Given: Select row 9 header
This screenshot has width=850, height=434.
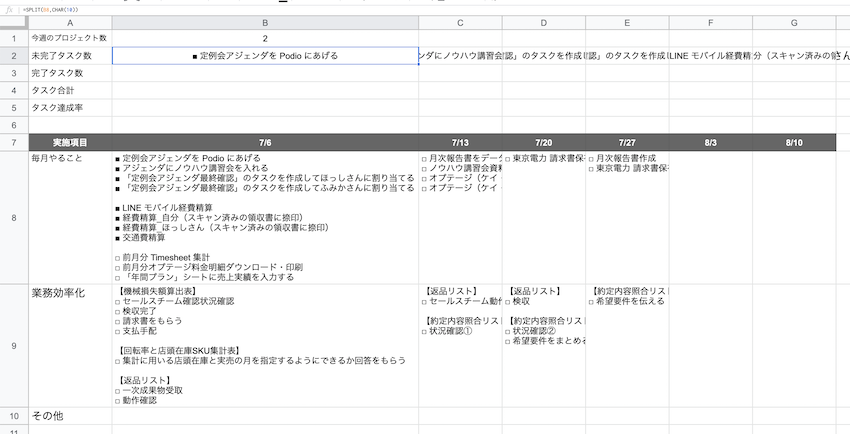Looking at the screenshot, I should 13,345.
